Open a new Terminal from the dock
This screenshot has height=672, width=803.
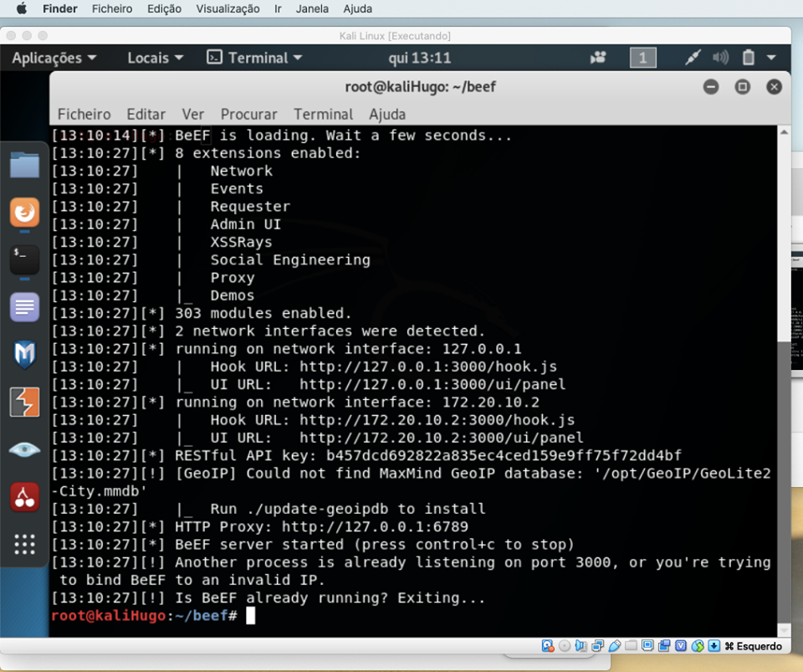click(24, 259)
